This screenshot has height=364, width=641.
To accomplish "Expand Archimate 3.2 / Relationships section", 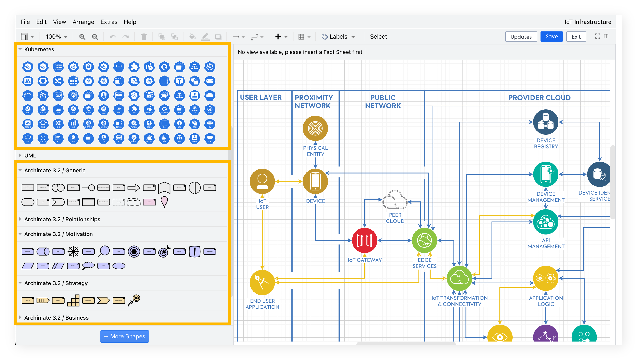I will 20,219.
